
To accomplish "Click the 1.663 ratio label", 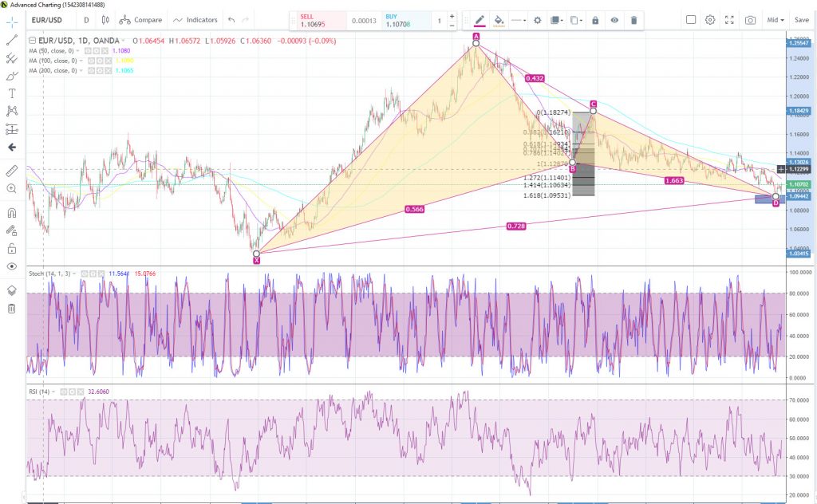I will click(x=673, y=181).
